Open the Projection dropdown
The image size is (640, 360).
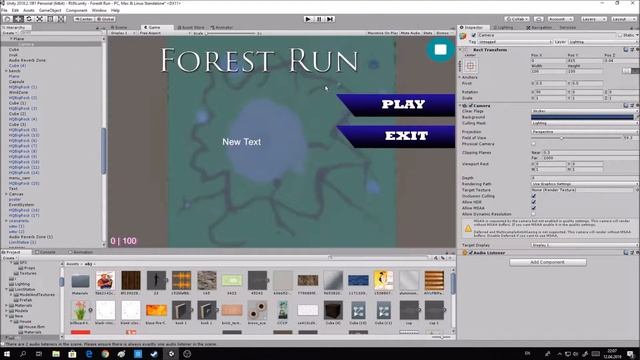[584, 132]
